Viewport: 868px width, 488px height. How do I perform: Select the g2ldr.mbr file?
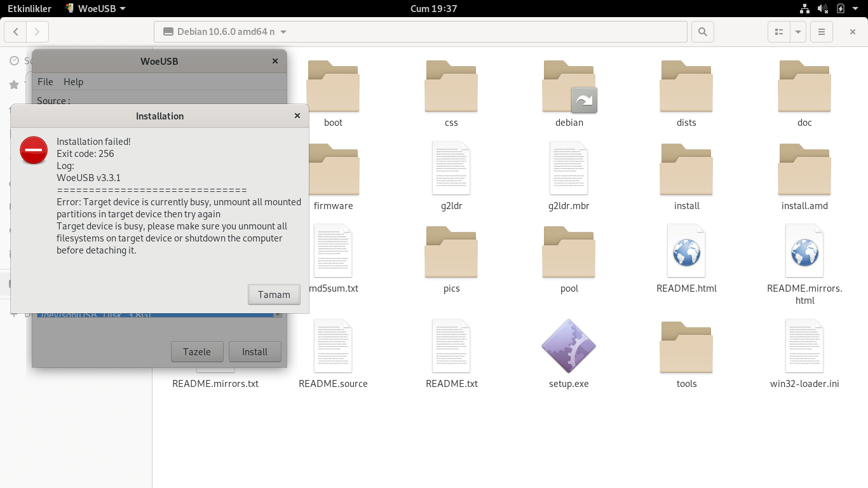pos(569,168)
